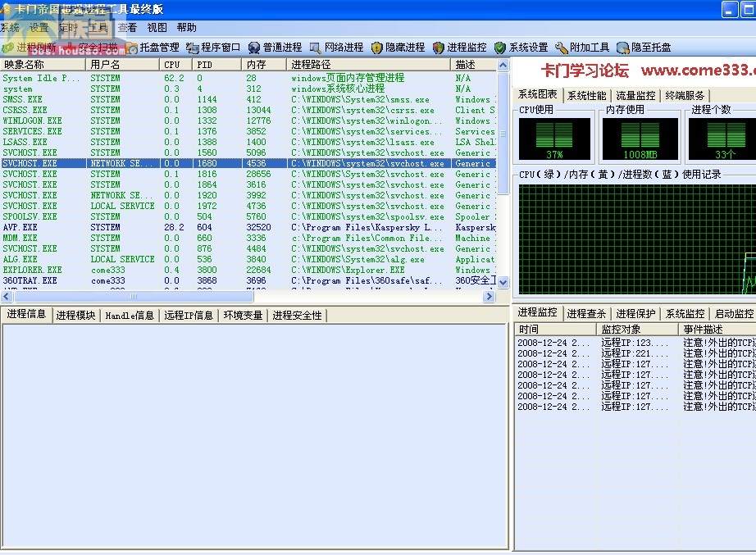Screen dimensions: 756x555
Task: Open the 进程安全性 tab
Action: tap(297, 316)
